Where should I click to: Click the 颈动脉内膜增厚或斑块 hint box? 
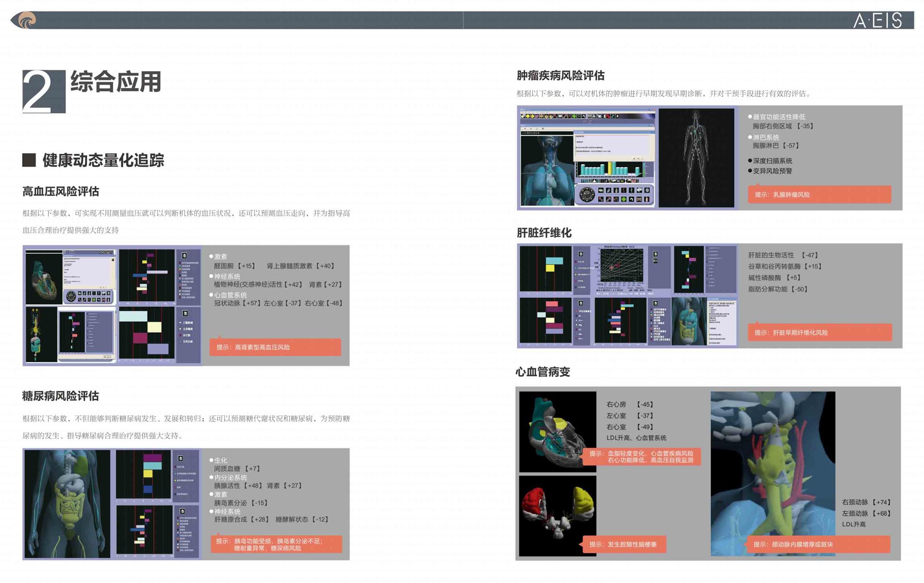click(818, 544)
